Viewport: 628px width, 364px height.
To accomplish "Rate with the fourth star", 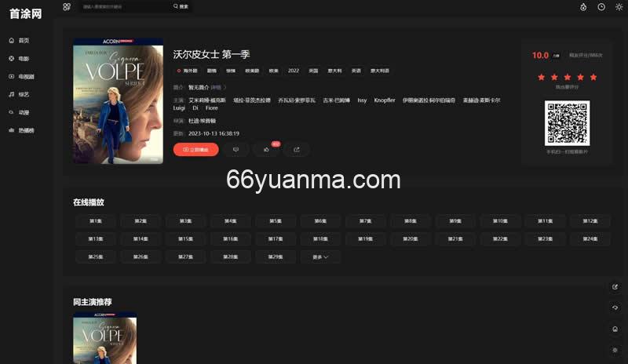I will point(580,77).
